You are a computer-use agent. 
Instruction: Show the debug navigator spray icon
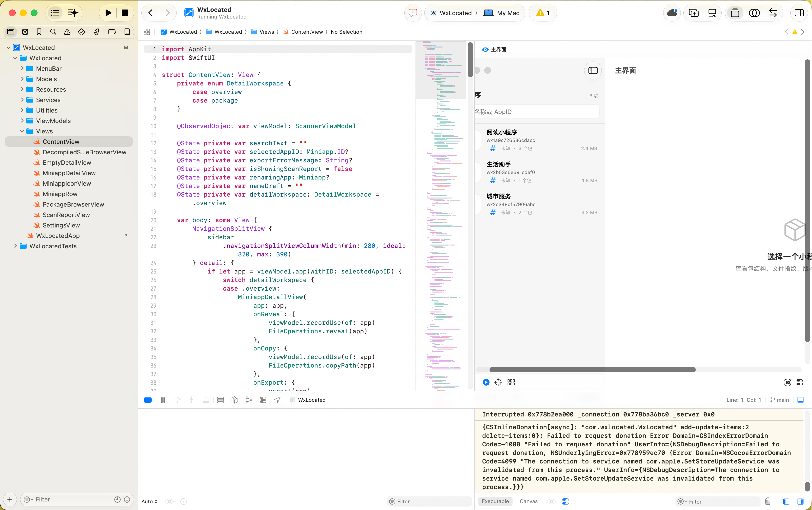[x=98, y=32]
